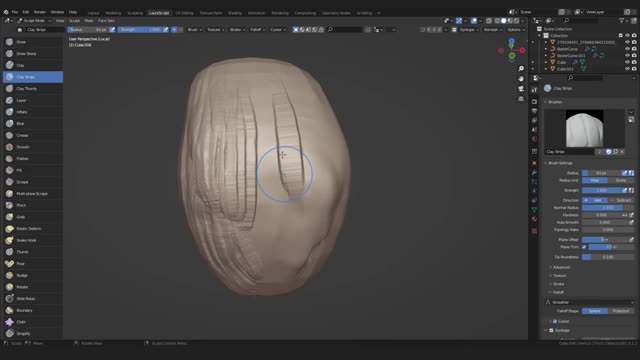Click the Strength slider in properties

coord(602,191)
